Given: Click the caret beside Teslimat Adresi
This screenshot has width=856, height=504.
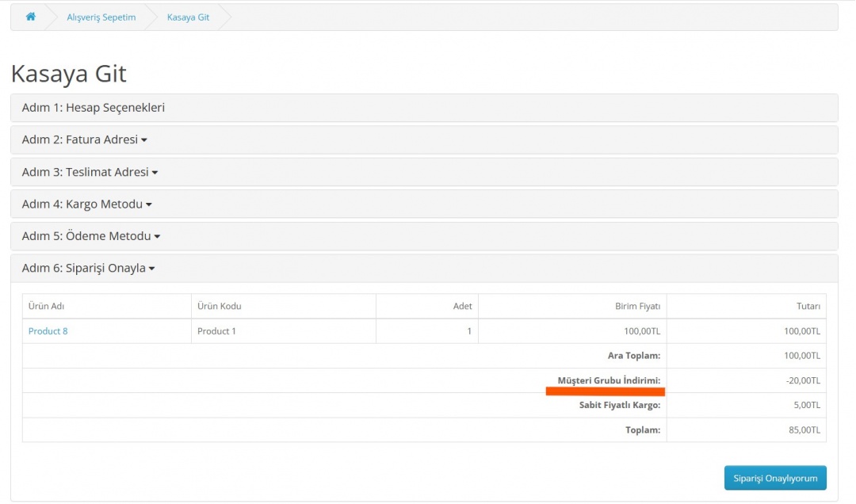Looking at the screenshot, I should pos(155,173).
